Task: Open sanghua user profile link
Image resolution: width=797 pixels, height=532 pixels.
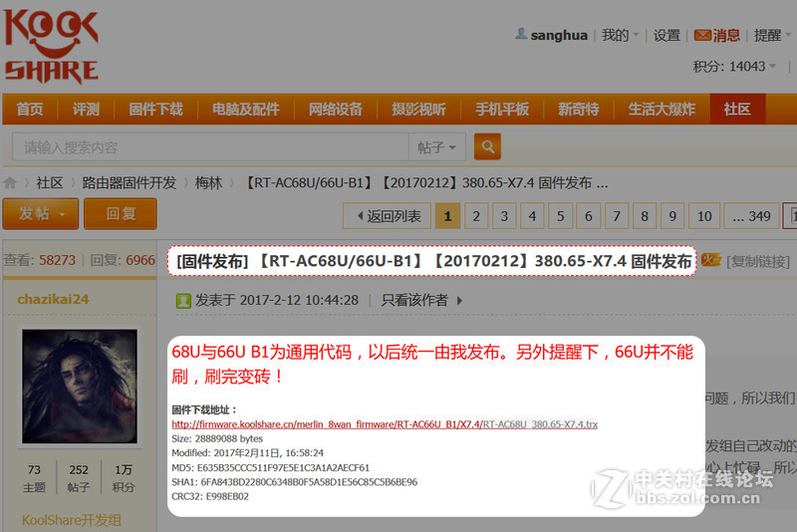Action: point(559,35)
